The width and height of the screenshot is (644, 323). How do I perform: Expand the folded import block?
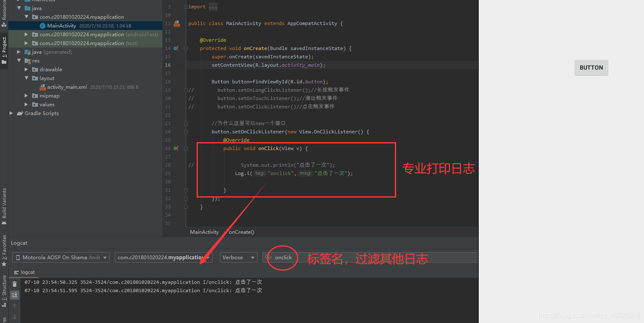[186, 7]
